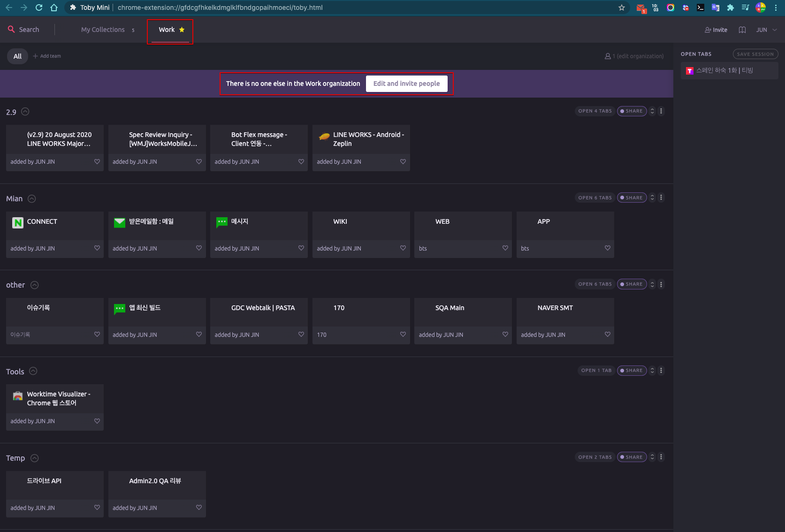Image resolution: width=785 pixels, height=532 pixels.
Task: Select the open tab 스페인 하숙 1화
Action: pos(729,70)
